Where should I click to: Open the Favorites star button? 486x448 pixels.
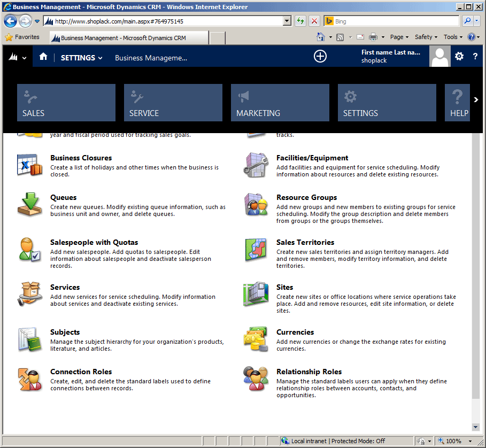coord(22,37)
